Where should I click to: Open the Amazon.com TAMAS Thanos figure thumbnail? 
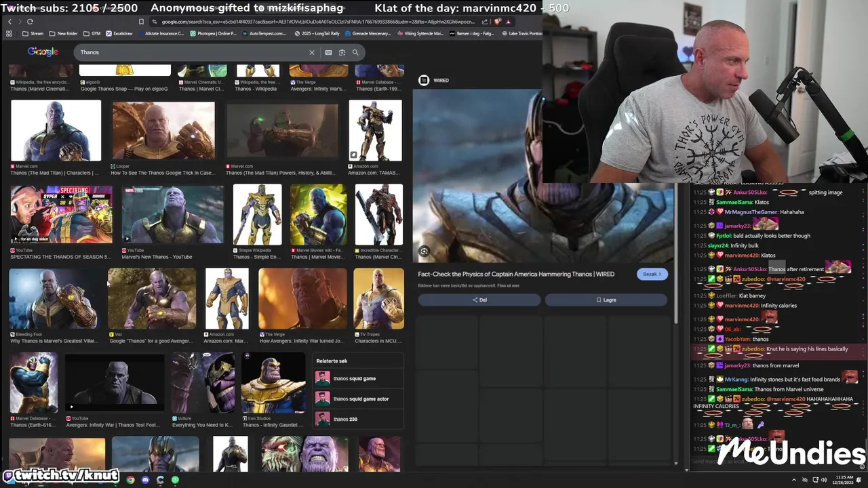pos(375,131)
